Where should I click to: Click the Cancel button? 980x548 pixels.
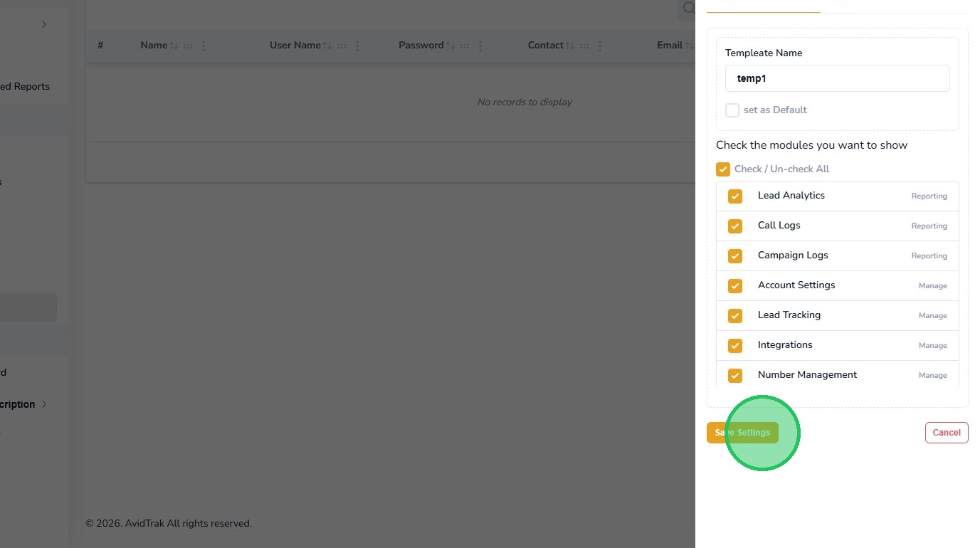pyautogui.click(x=947, y=433)
